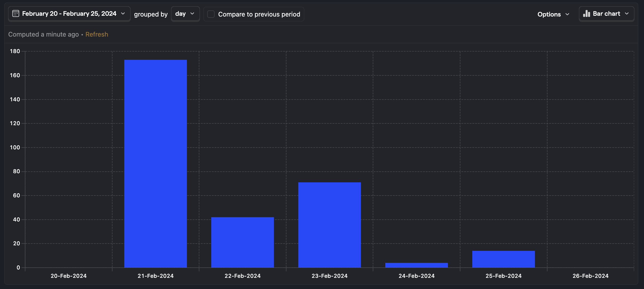Click the '120' y-axis value
644x289 pixels.
click(15, 123)
